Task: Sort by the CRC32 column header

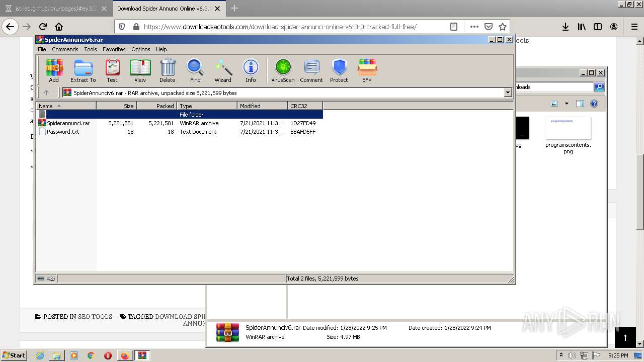Action: (x=305, y=106)
